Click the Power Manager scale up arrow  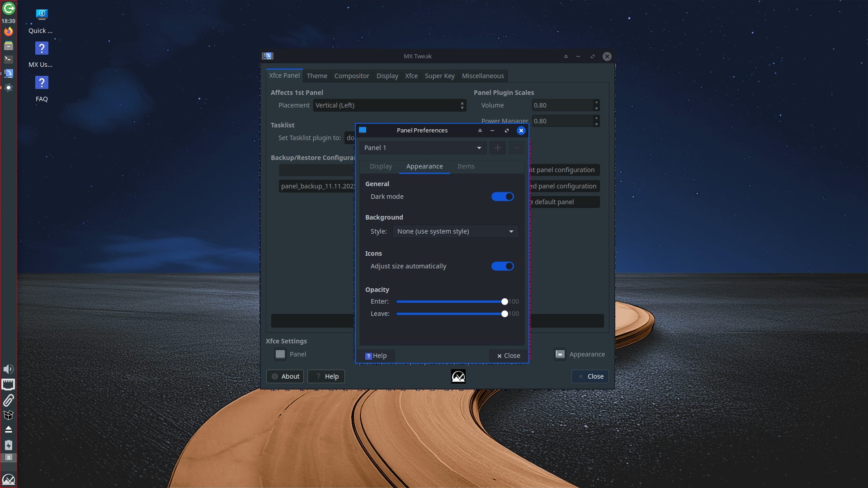click(597, 118)
